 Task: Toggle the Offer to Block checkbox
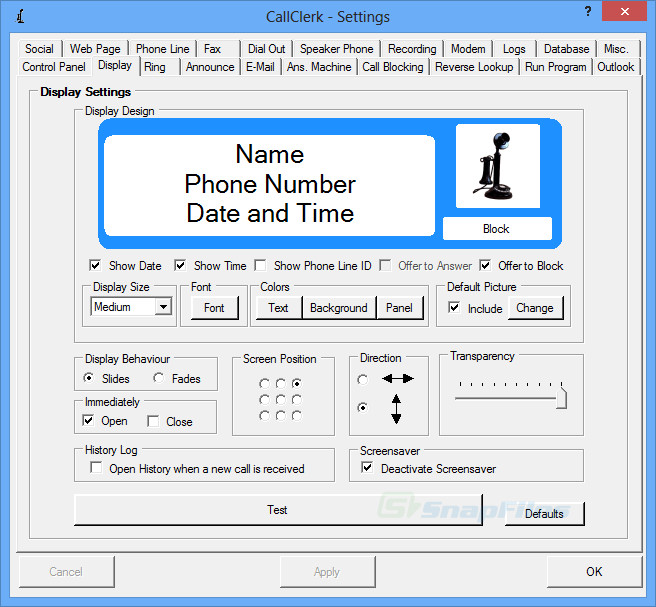[485, 265]
